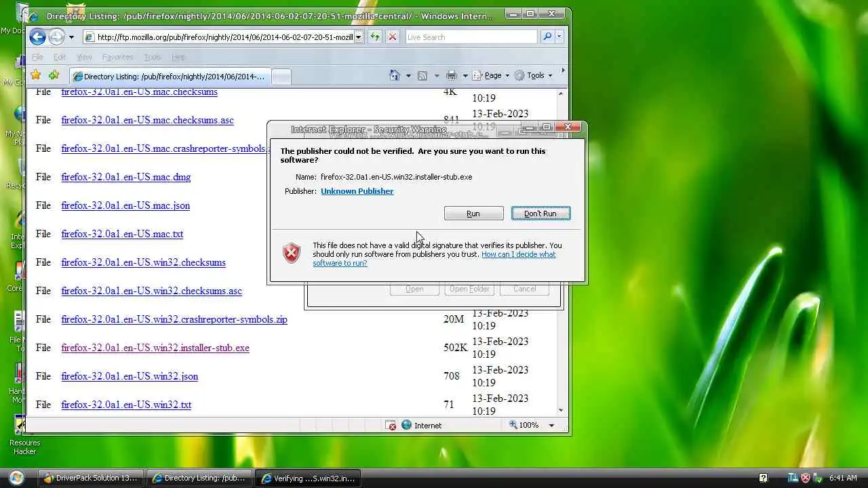Image resolution: width=868 pixels, height=488 pixels.
Task: Open the Unknown Publisher link
Action: (357, 191)
